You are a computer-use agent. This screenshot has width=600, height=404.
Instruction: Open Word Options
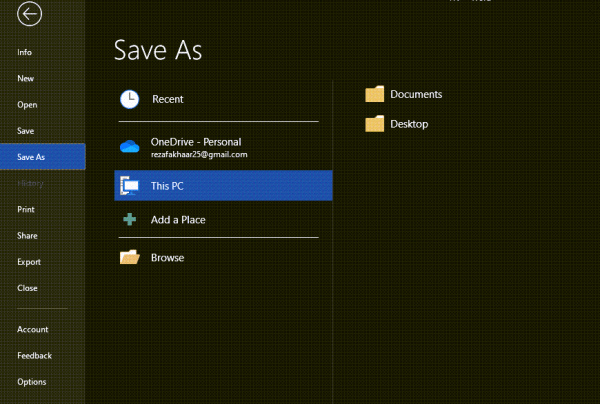click(32, 382)
